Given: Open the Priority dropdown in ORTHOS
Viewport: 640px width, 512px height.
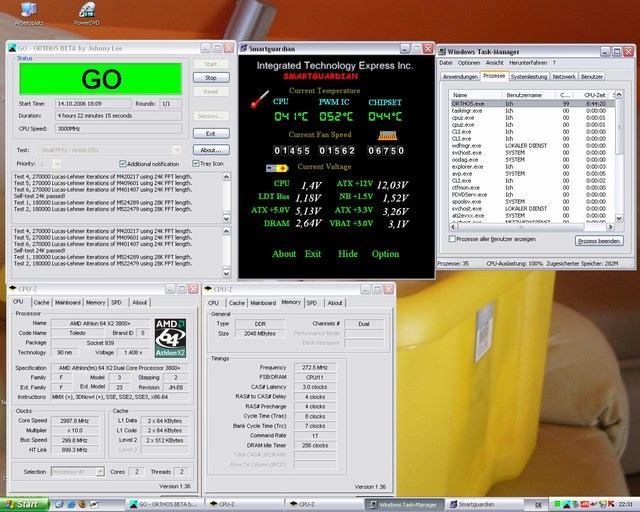Looking at the screenshot, I should coord(58,164).
